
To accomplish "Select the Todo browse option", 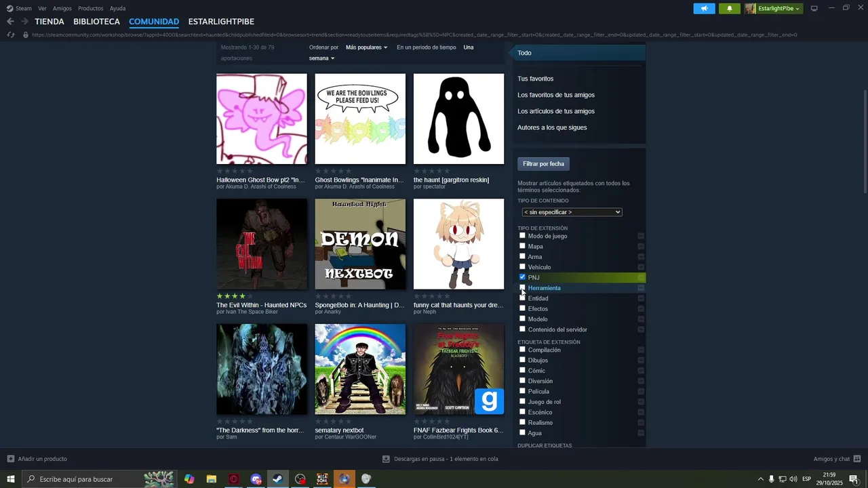I will coord(579,53).
